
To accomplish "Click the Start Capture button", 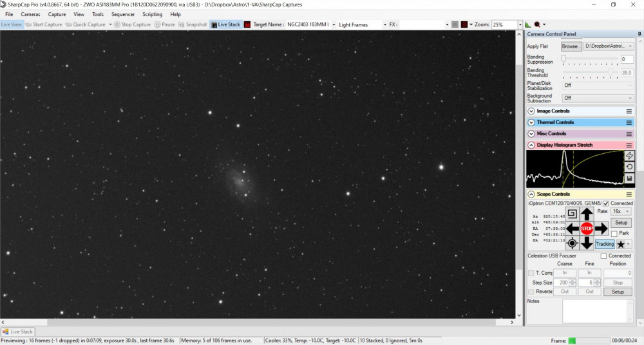I will 44,24.
